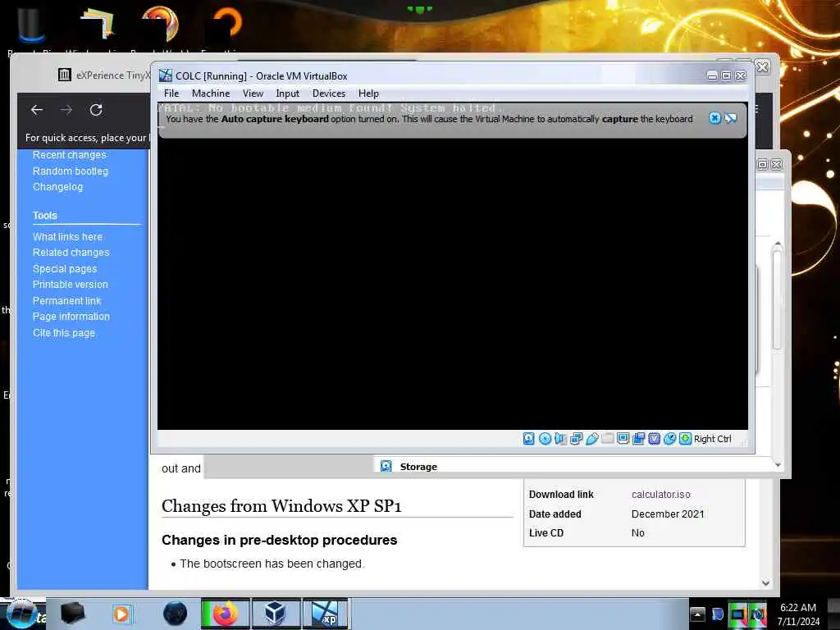Click the optical disk indicator in VM status bar
Viewport: 840px width, 630px height.
(x=545, y=439)
